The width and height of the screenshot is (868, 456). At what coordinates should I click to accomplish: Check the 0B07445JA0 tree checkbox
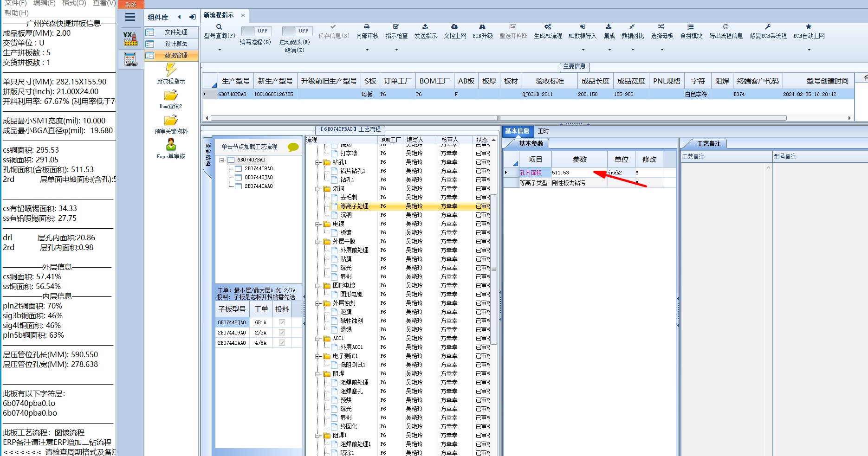(239, 177)
